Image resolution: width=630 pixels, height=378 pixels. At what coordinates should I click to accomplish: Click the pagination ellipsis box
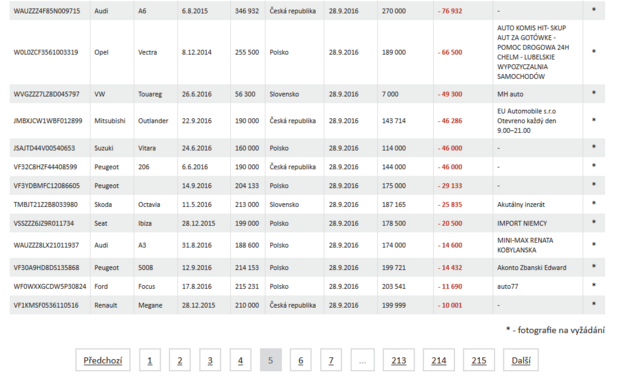coord(362,360)
